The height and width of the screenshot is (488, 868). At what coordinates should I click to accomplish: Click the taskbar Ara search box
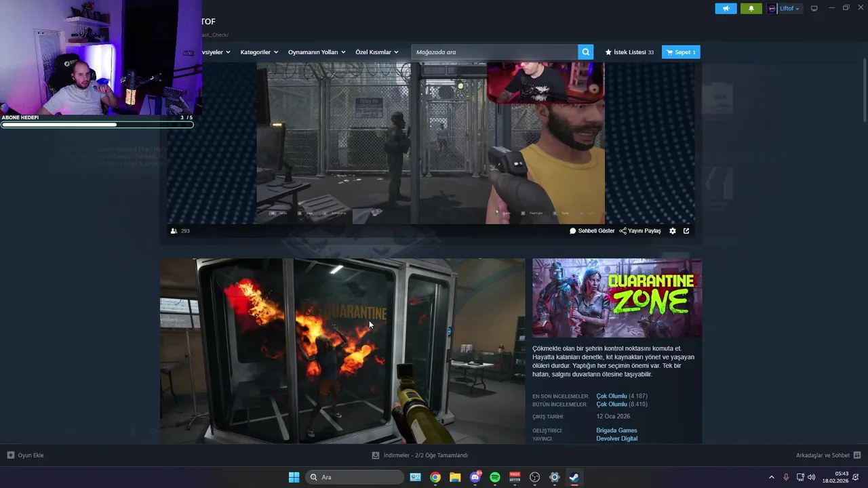tap(355, 477)
